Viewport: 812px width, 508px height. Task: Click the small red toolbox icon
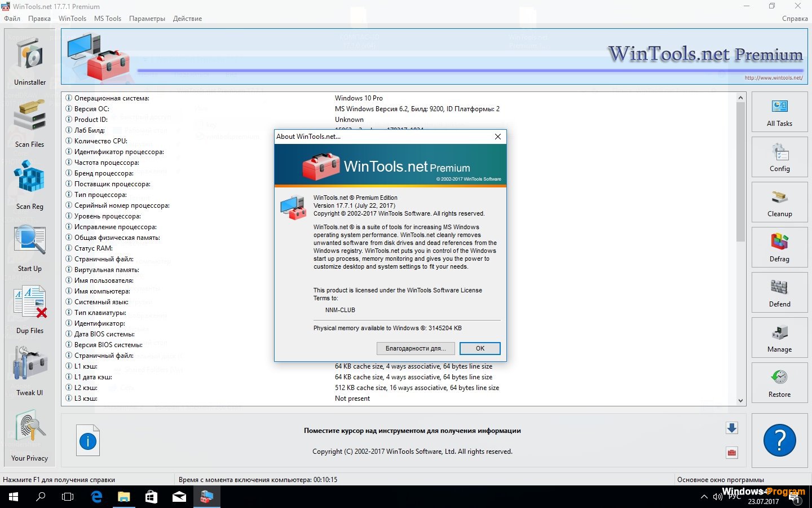coord(732,452)
